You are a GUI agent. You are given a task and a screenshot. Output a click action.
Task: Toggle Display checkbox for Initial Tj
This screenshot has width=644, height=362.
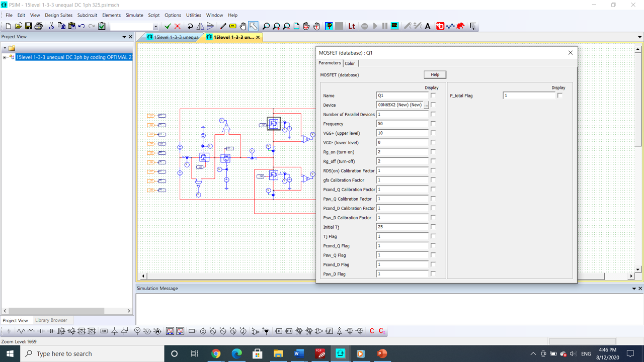[x=433, y=227]
